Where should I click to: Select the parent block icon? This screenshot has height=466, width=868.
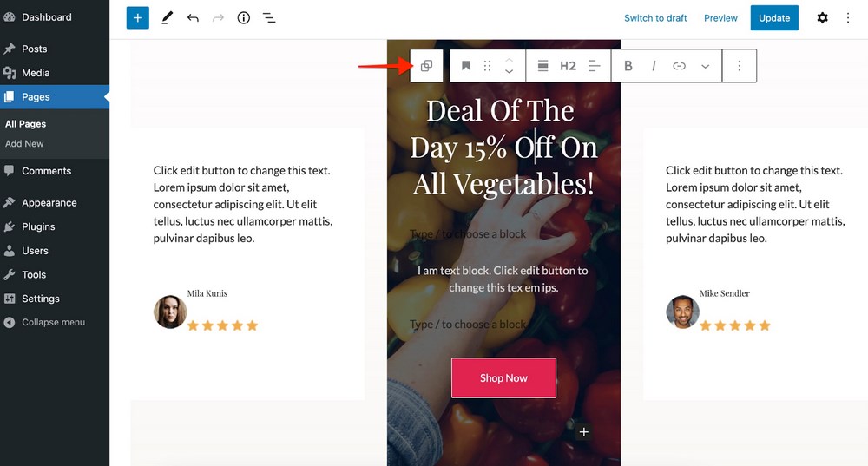click(426, 66)
